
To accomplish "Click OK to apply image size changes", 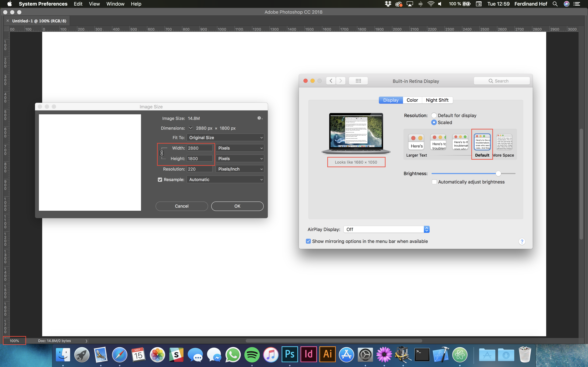I will (x=237, y=206).
